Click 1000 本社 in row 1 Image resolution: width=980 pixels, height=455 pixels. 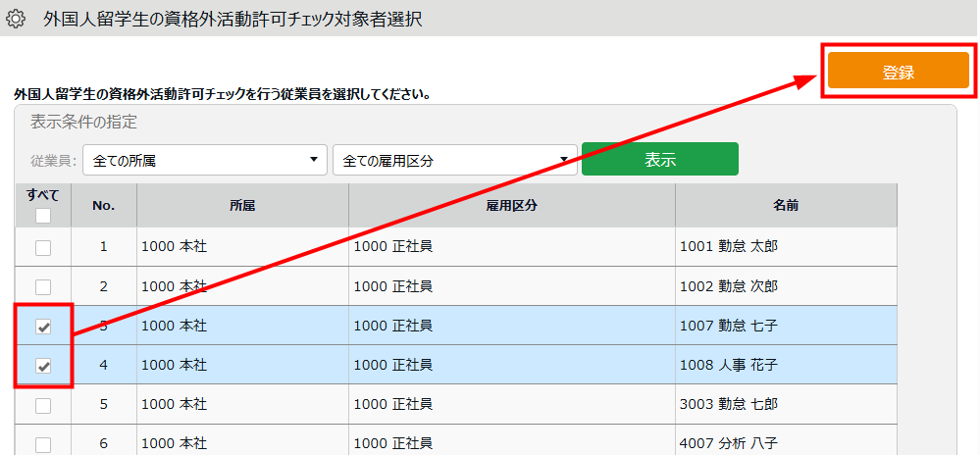click(x=175, y=247)
